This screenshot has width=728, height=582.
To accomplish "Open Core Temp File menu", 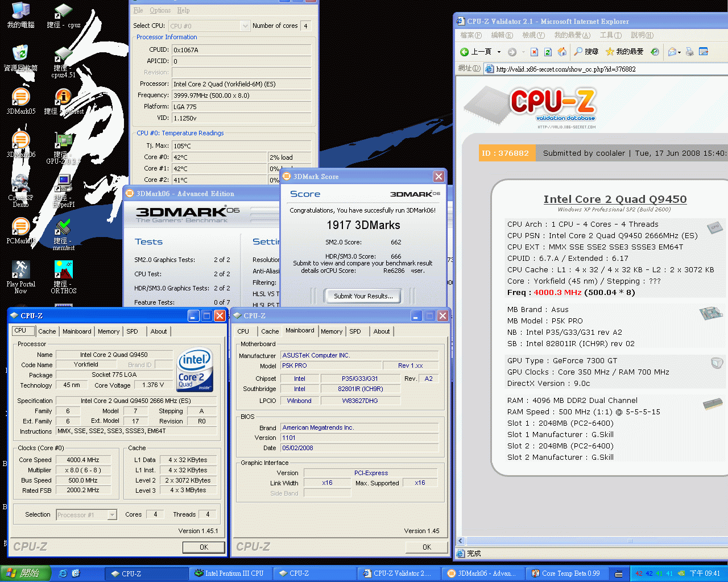I will tap(138, 10).
